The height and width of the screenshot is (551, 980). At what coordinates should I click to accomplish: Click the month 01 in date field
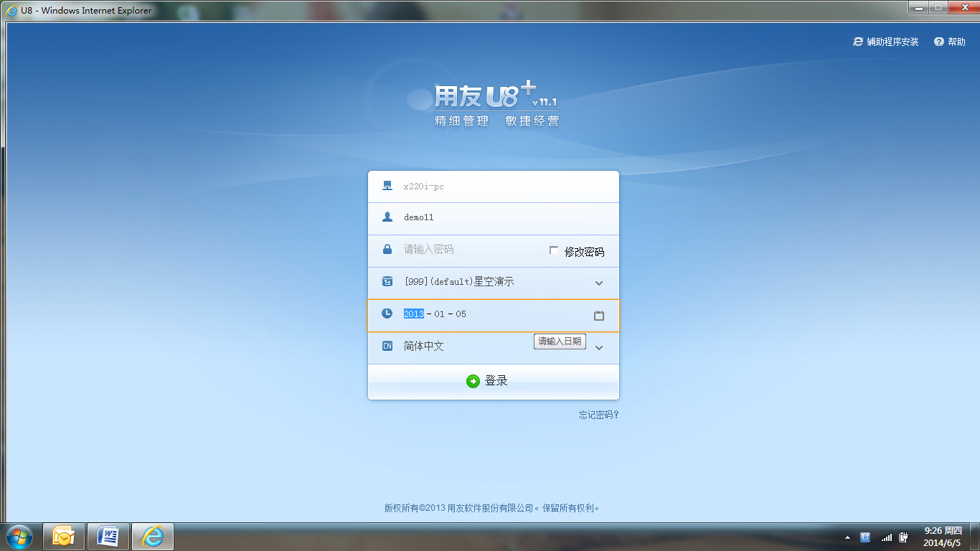[440, 314]
